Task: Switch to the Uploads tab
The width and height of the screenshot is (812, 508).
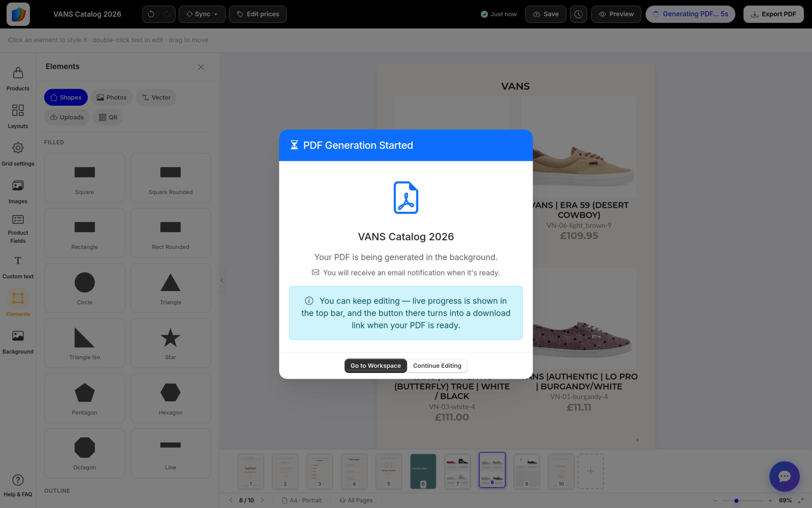Action: click(x=67, y=117)
